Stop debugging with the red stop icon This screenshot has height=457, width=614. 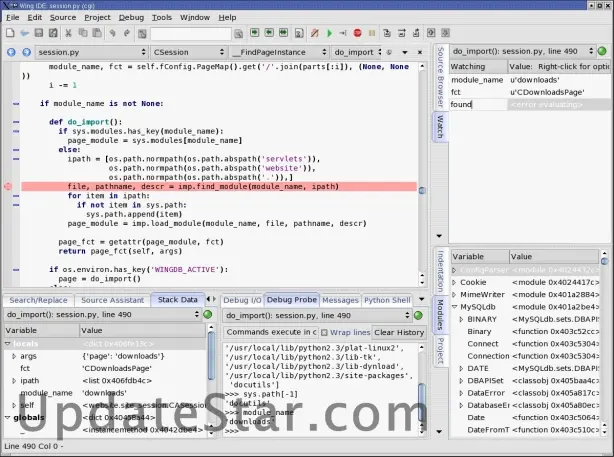point(358,33)
